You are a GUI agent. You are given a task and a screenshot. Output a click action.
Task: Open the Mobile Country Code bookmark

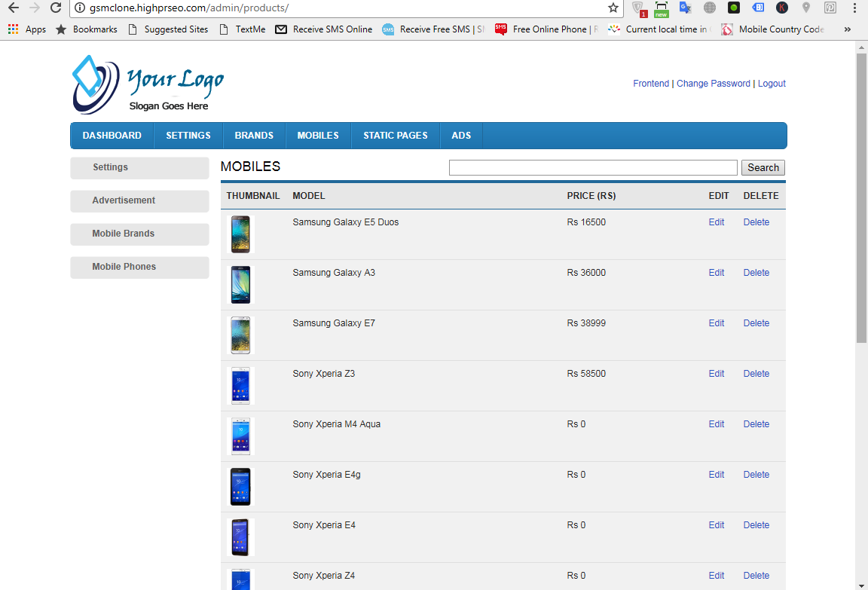coord(773,29)
